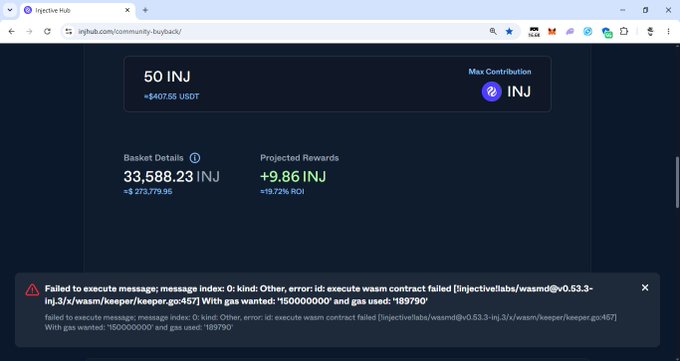Image resolution: width=680 pixels, height=361 pixels.
Task: Click the ≈$ 273,779.95 basket value
Action: point(148,191)
